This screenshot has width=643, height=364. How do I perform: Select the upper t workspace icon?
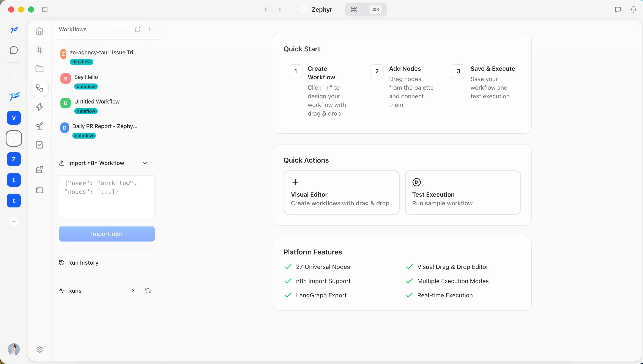(x=14, y=180)
